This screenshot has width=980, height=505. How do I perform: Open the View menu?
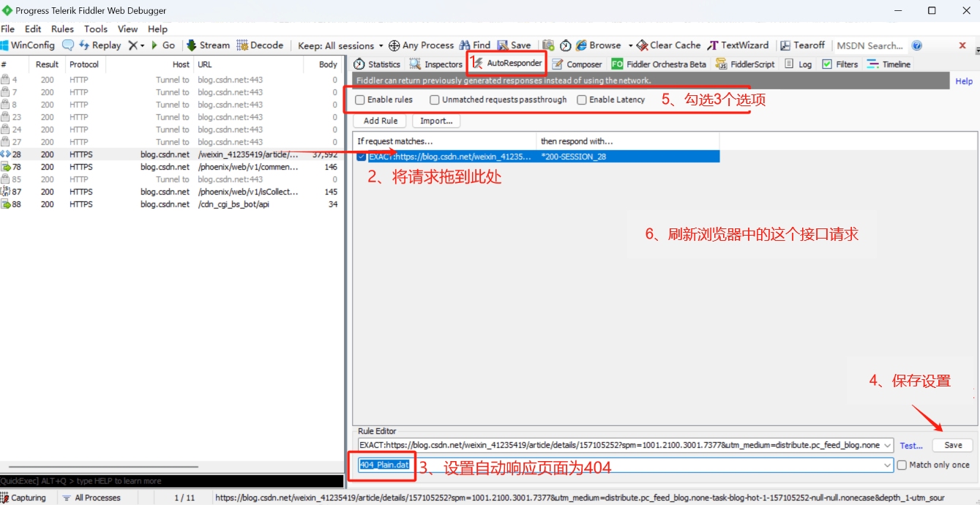click(127, 29)
